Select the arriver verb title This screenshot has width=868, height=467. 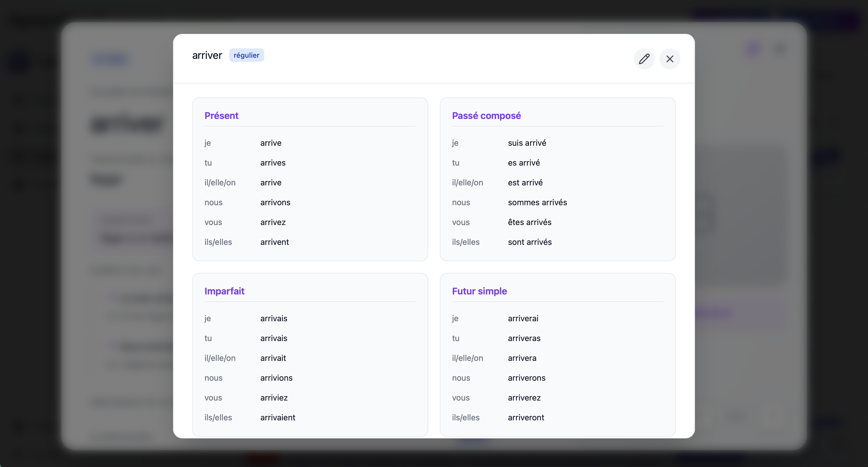point(207,55)
